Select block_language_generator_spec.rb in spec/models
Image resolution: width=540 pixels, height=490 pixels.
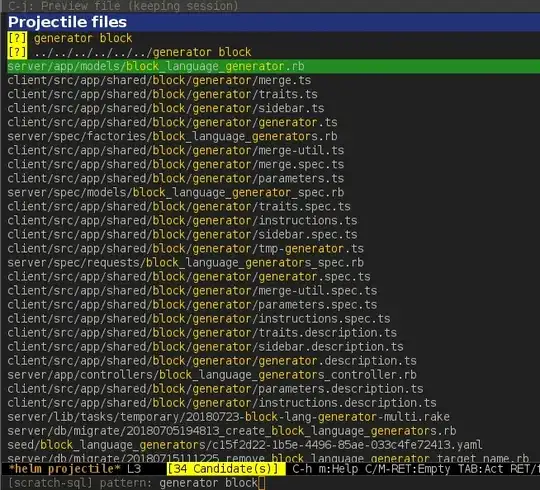176,192
